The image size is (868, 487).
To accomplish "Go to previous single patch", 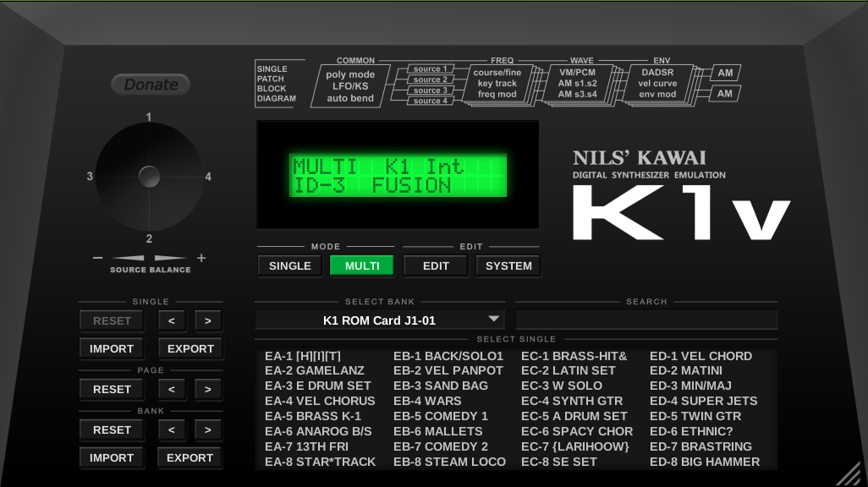I will [172, 321].
